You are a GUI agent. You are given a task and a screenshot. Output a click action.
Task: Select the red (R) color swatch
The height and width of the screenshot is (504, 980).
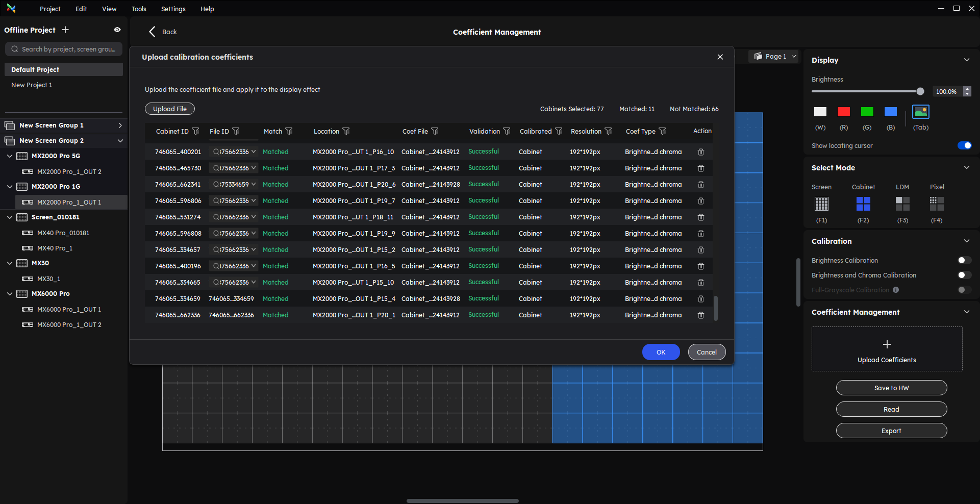click(843, 112)
